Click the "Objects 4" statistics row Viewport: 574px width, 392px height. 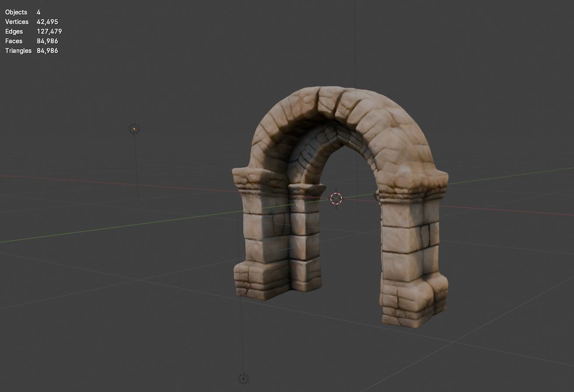(23, 12)
